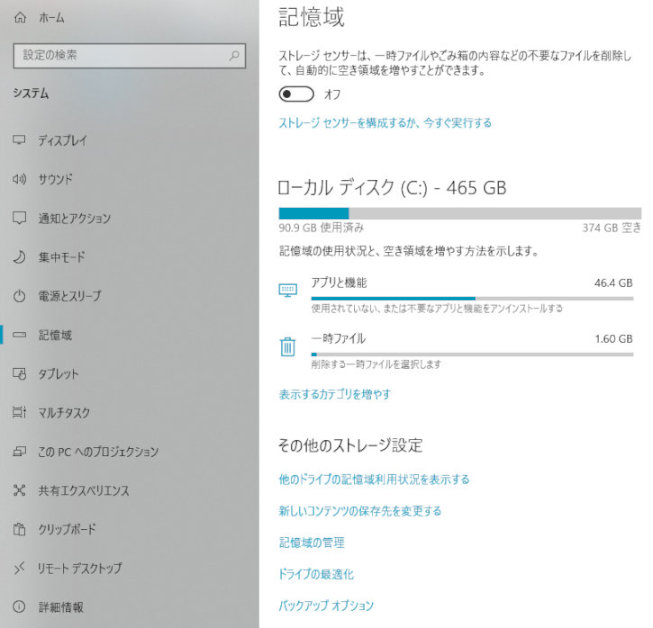
Task: Open 通知とアクション settings page
Action: [75, 218]
